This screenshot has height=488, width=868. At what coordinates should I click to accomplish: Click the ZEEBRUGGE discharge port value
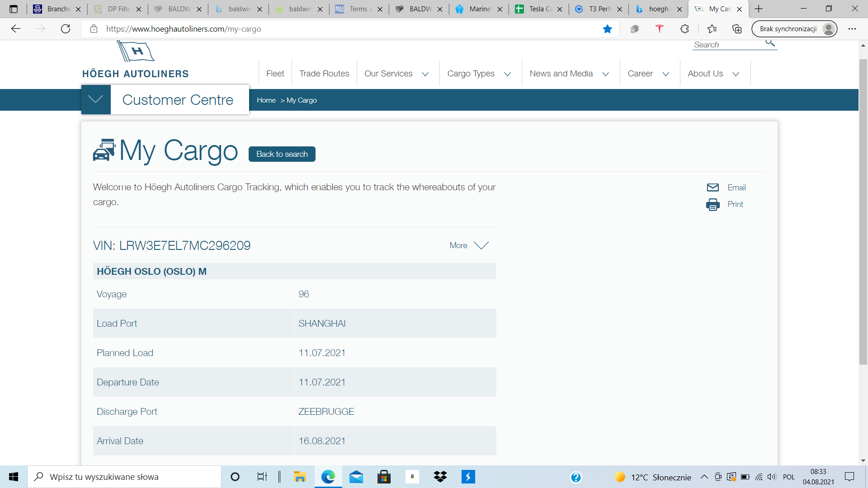326,412
